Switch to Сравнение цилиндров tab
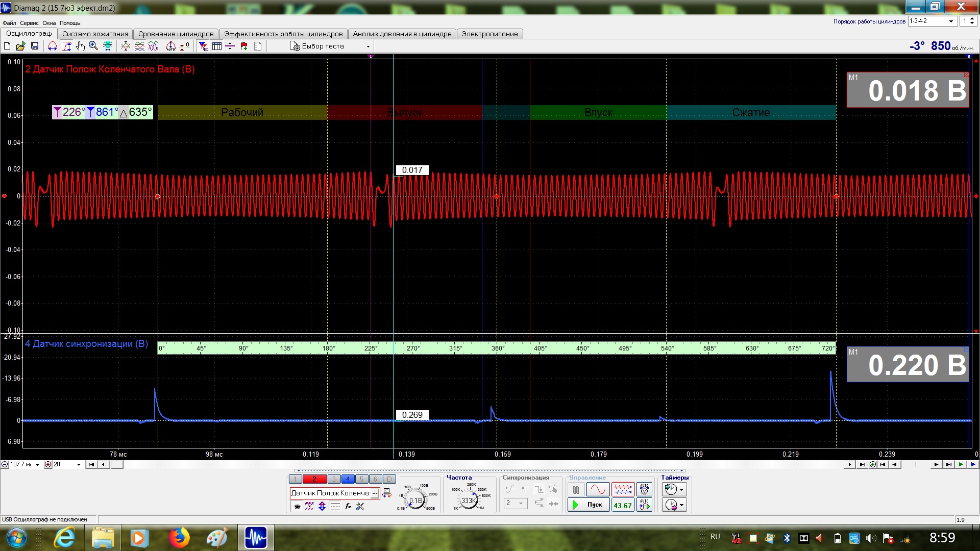The height and width of the screenshot is (551, 980). point(176,34)
